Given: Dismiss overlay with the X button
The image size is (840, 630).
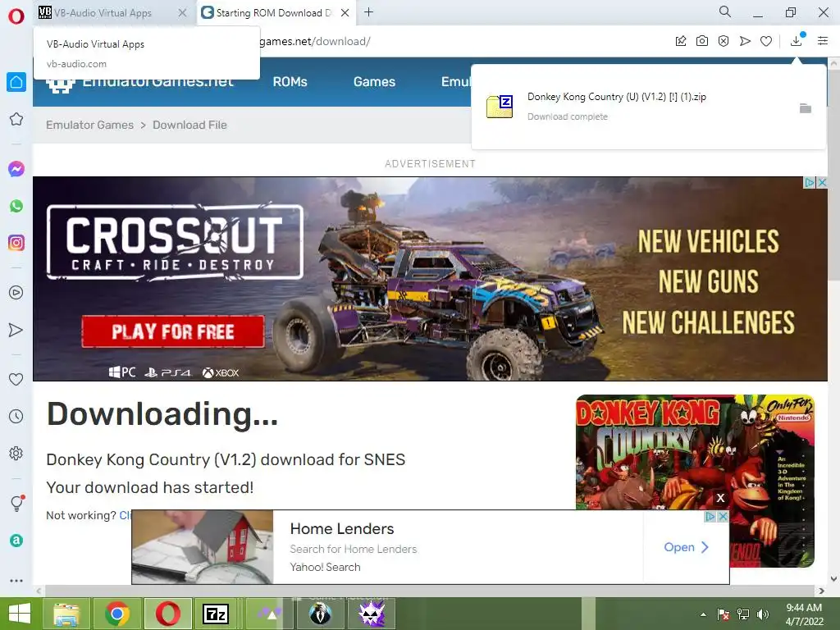Looking at the screenshot, I should coord(720,498).
